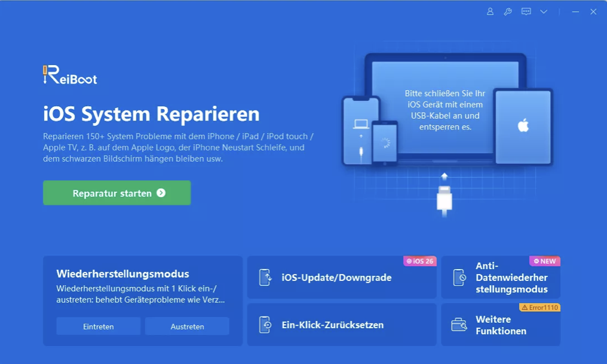The height and width of the screenshot is (364, 607).
Task: Click the wrench settings icon
Action: pyautogui.click(x=508, y=11)
